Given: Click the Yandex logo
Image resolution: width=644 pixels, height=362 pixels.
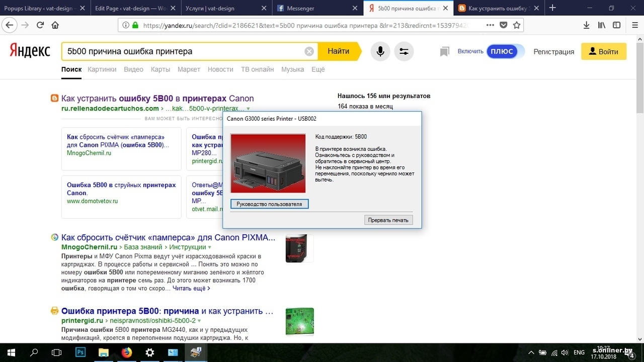Looking at the screenshot, I should coord(30,51).
